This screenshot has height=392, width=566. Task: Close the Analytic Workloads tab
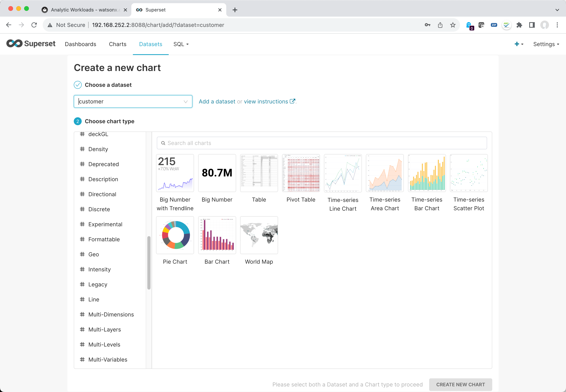coord(125,10)
